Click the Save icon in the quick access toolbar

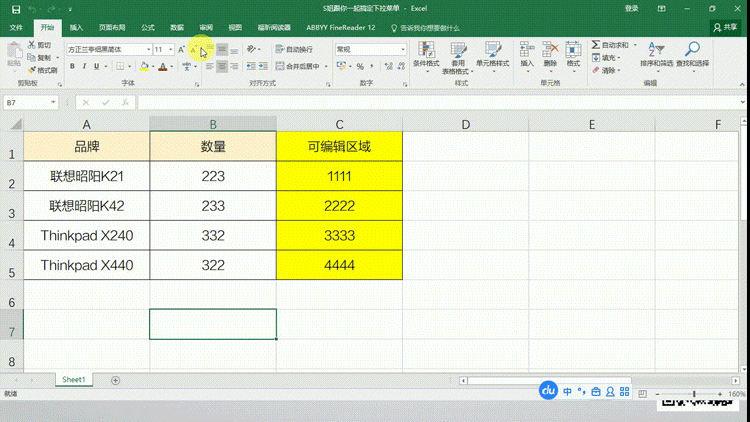tap(16, 9)
